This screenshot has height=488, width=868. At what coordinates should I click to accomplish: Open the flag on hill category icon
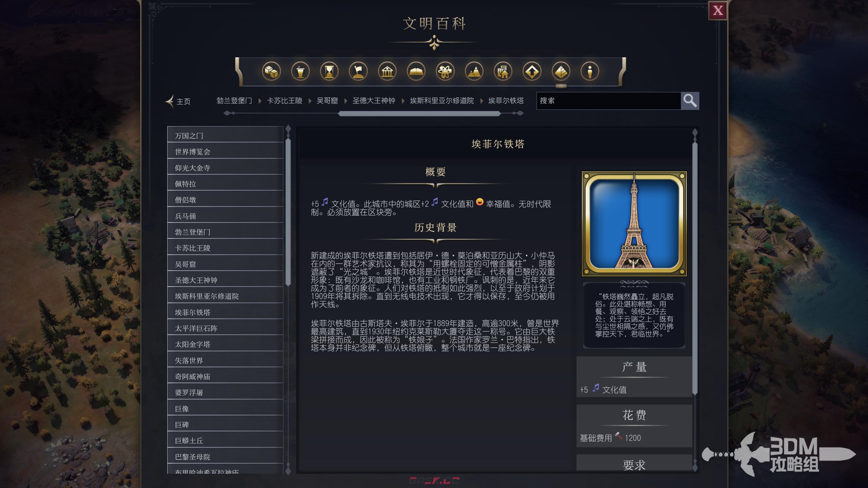tap(358, 72)
